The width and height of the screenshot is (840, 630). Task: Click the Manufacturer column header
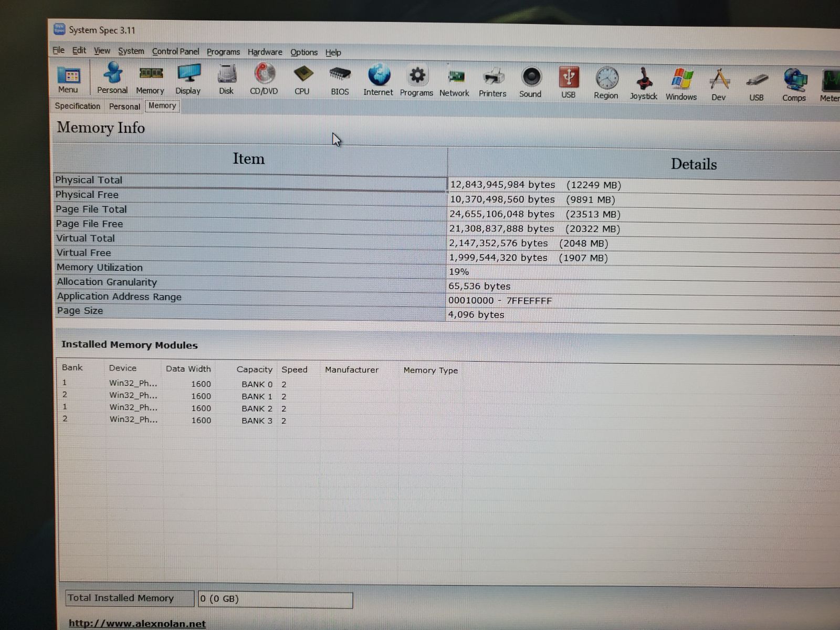pyautogui.click(x=352, y=370)
